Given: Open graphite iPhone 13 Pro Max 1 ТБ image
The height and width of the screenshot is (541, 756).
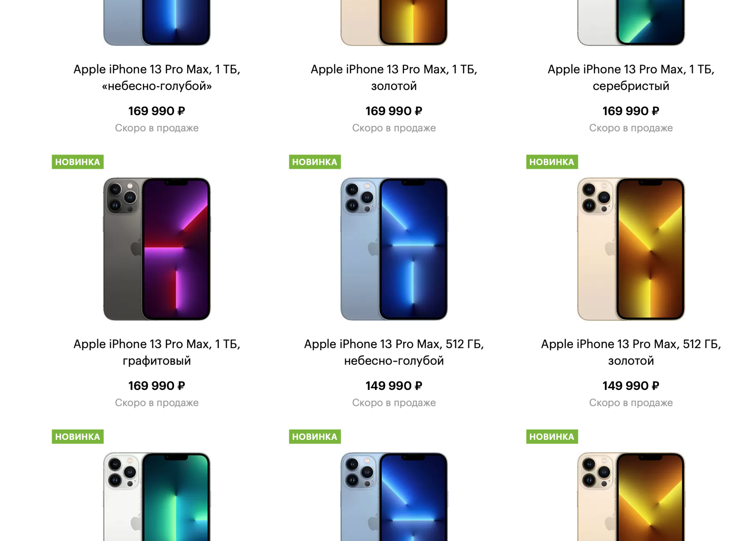Looking at the screenshot, I should (157, 249).
